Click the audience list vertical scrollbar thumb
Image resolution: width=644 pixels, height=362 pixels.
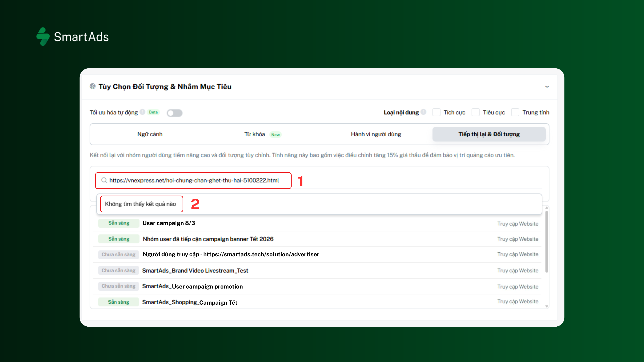(x=547, y=242)
